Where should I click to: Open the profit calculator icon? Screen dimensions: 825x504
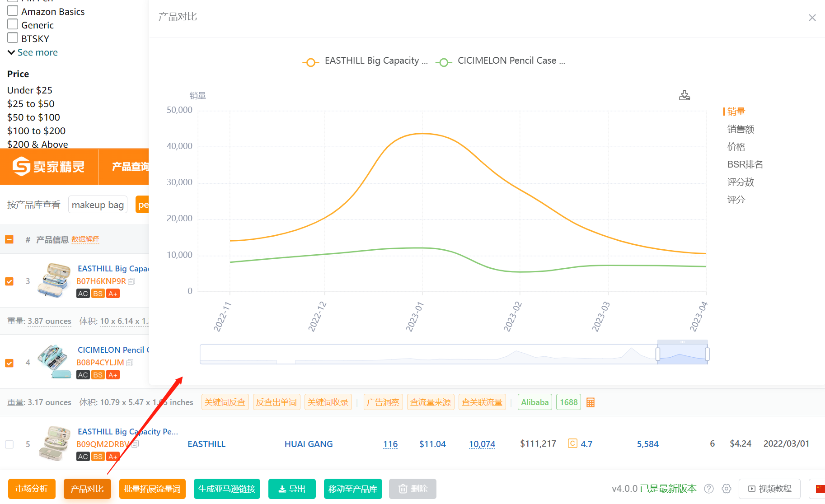coord(590,402)
